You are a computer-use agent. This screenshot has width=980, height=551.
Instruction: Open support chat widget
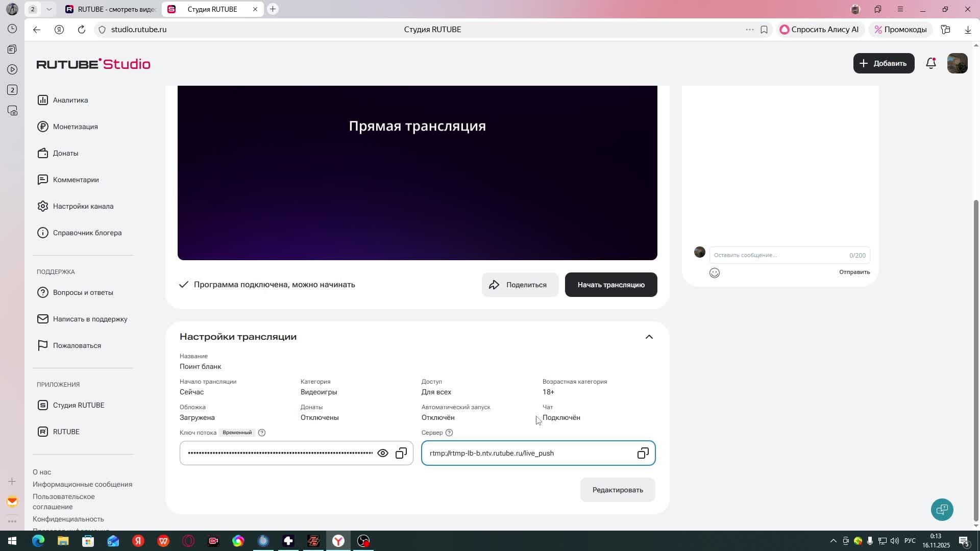[x=942, y=509]
